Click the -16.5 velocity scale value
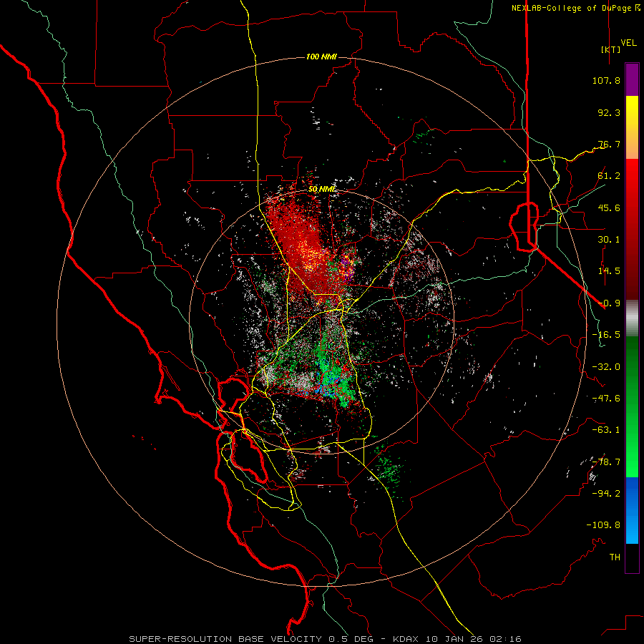644x644 pixels. [606, 335]
